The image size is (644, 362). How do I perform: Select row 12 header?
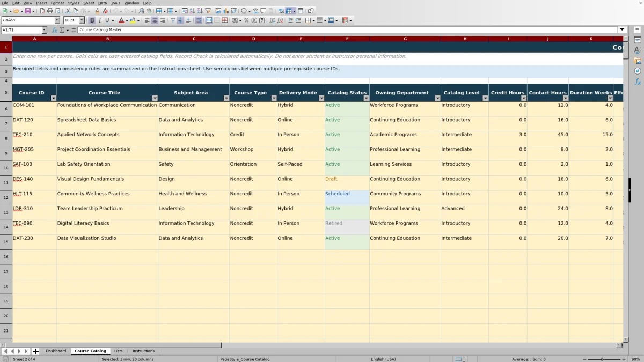(6, 198)
